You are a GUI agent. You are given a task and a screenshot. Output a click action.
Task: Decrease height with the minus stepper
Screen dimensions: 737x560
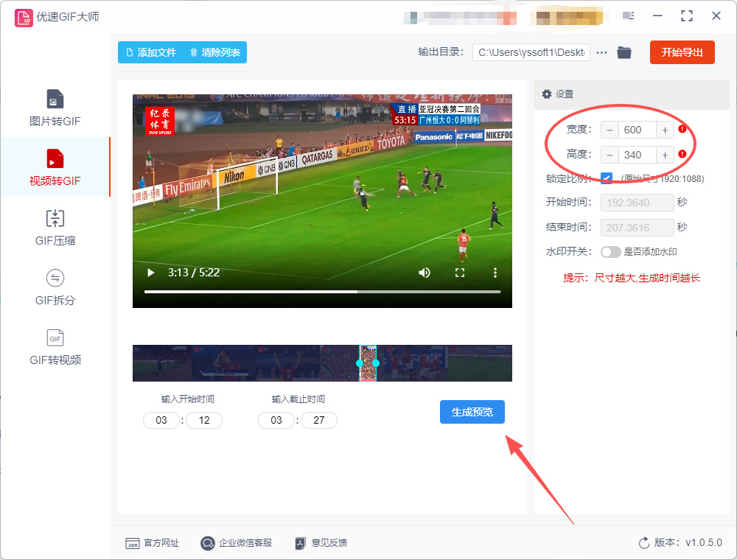[x=609, y=155]
